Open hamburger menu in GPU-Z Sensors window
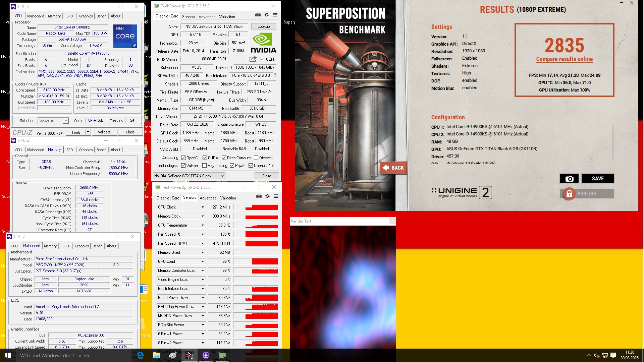The width and height of the screenshot is (644, 362). pos(276,196)
